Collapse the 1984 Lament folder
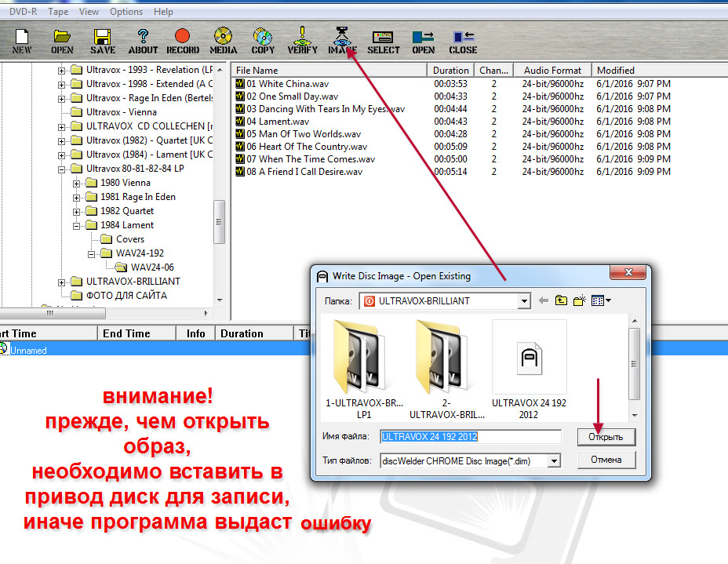The image size is (728, 564). tap(76, 226)
